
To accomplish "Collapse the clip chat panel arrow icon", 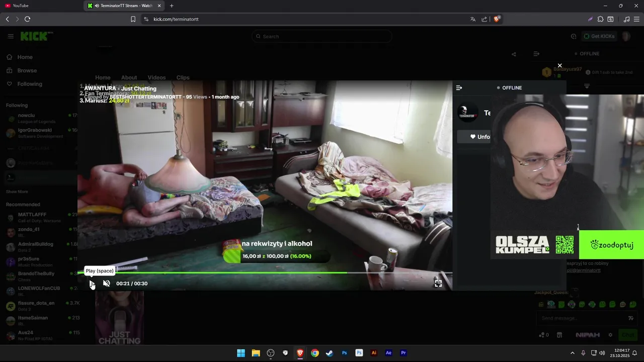I will pyautogui.click(x=459, y=87).
